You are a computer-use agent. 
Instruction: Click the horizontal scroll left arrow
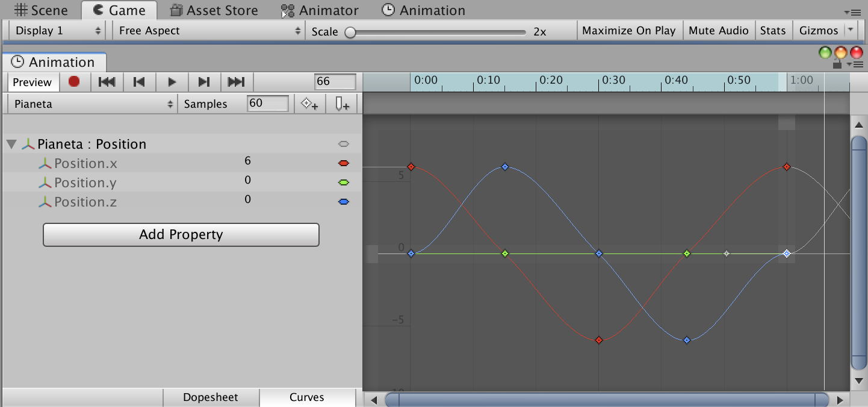point(374,400)
